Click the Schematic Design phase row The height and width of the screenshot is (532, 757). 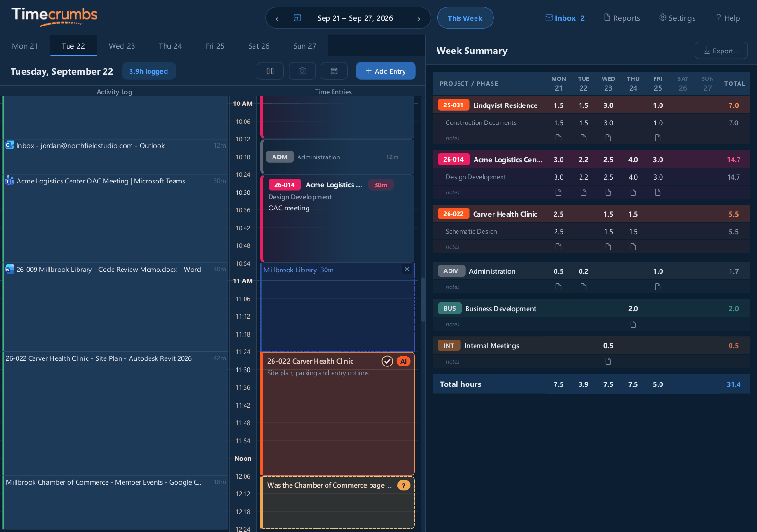click(591, 231)
